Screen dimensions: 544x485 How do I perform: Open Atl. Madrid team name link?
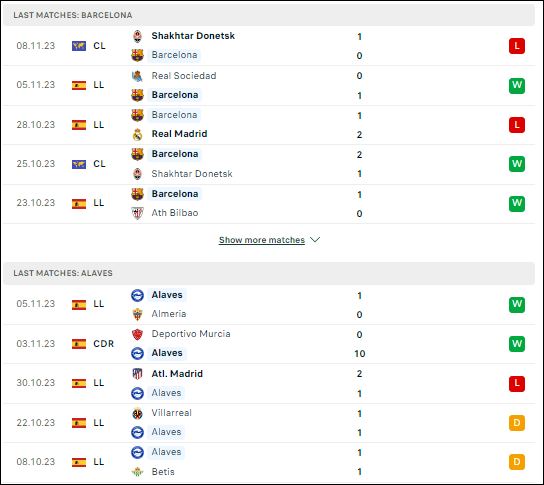[177, 374]
